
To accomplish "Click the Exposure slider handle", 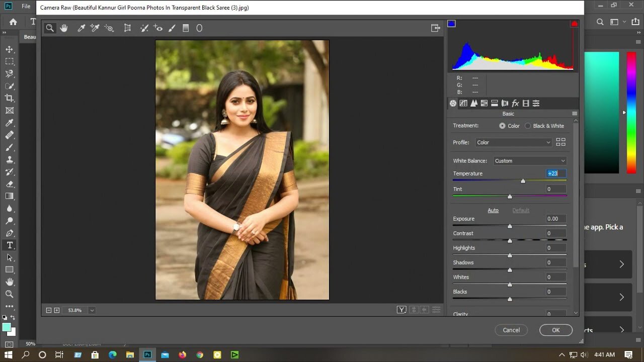I will 510,226.
